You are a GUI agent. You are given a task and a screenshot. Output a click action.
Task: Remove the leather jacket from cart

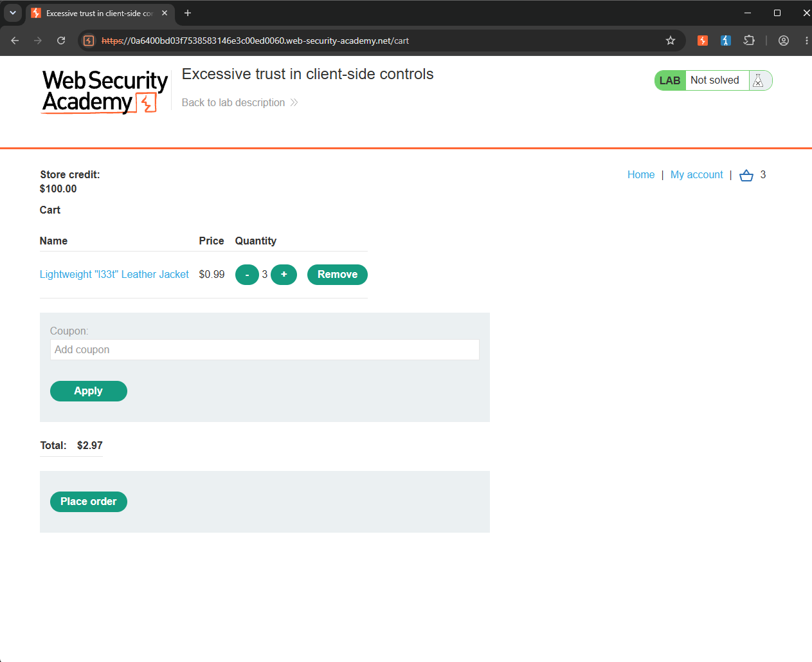338,275
